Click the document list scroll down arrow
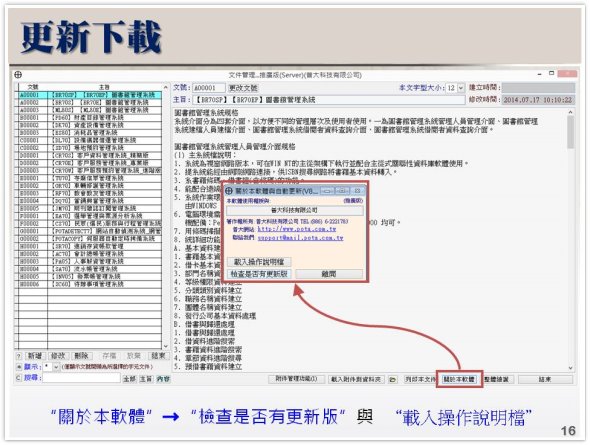Viewport: 590px width, 445px height. (x=166, y=346)
